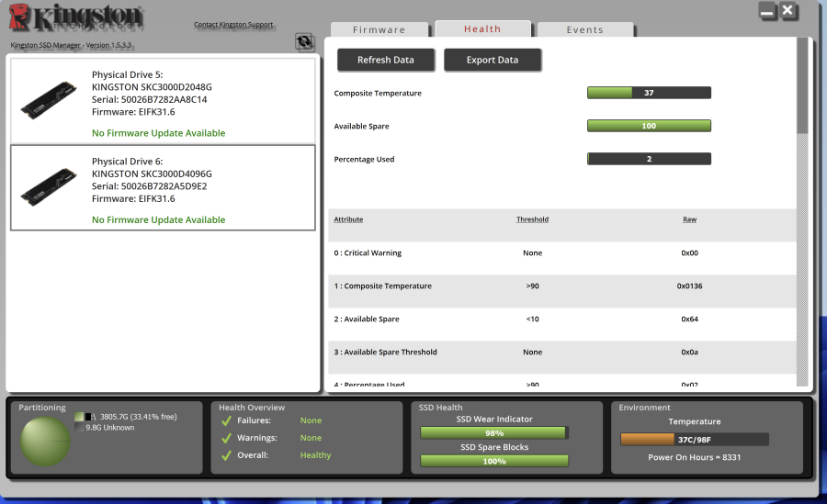Click the 37C/98F temperature bar

pyautogui.click(x=694, y=440)
